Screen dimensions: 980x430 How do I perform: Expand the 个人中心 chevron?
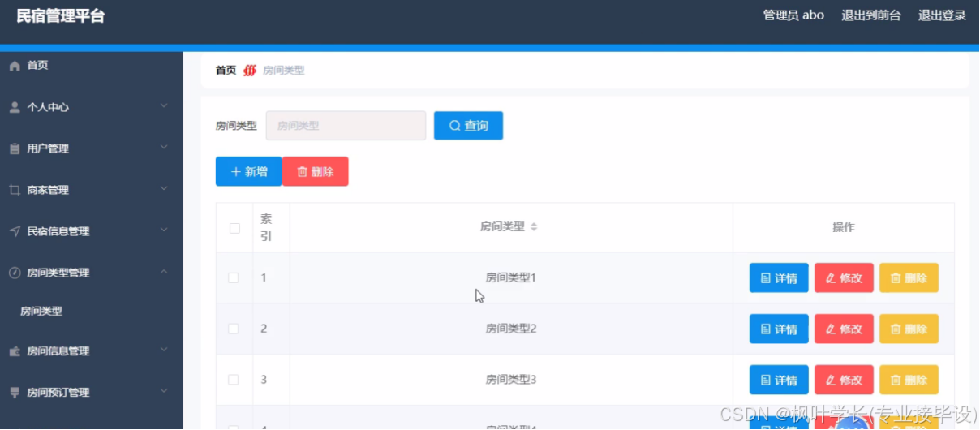click(164, 106)
